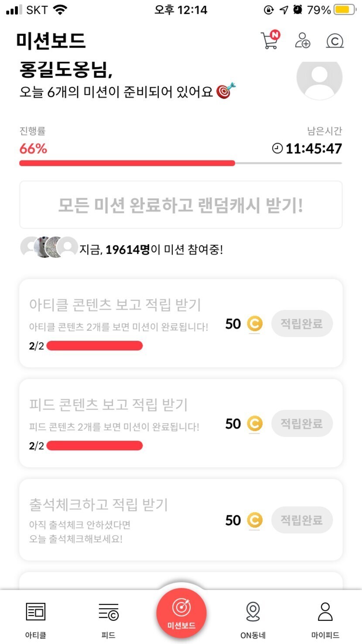This screenshot has width=362, height=644.
Task: Tap the center 미션보드 button
Action: (x=181, y=614)
